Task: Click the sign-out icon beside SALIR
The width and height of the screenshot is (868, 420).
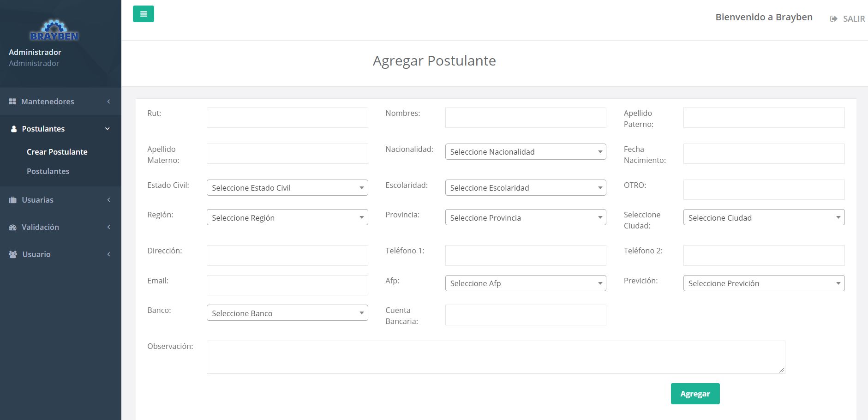Action: [x=833, y=19]
